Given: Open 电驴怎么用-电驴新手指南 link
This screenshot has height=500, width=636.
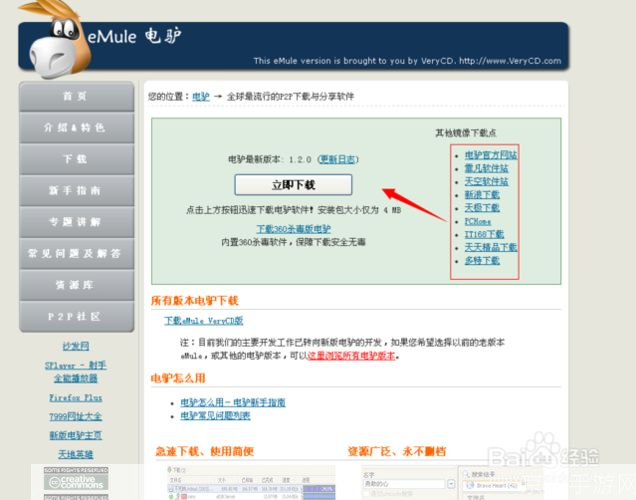Looking at the screenshot, I should click(x=233, y=402).
